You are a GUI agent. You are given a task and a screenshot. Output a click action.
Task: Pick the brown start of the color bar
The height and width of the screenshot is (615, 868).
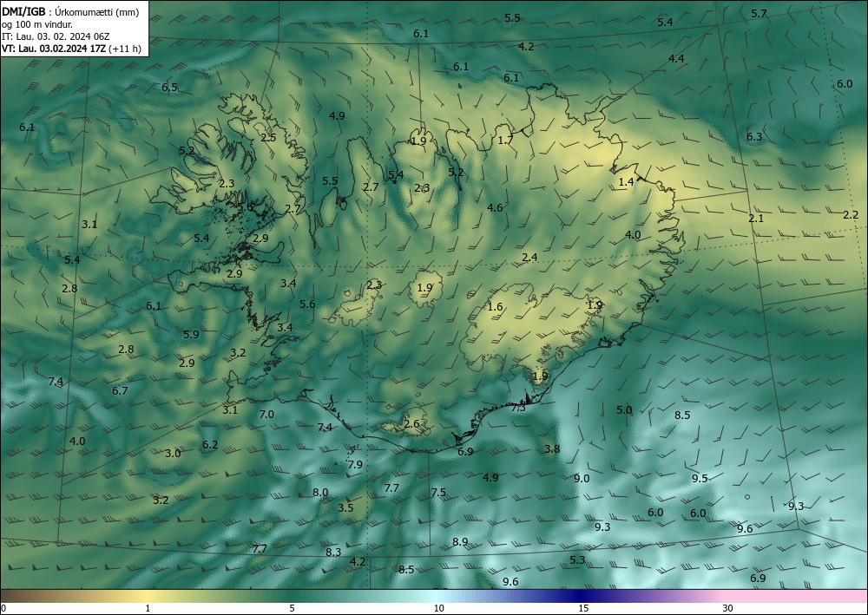(16, 596)
